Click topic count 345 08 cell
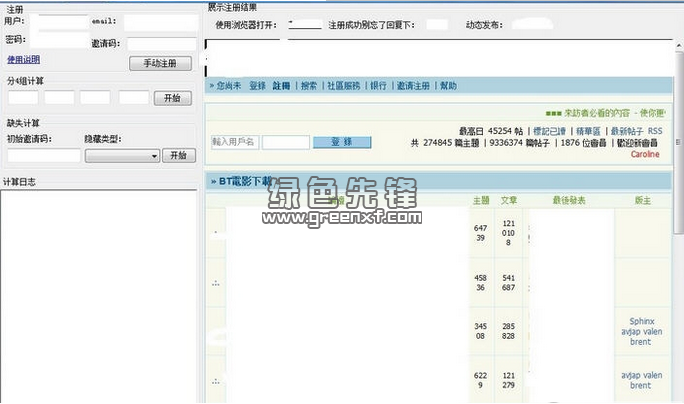684x404 pixels. point(480,331)
